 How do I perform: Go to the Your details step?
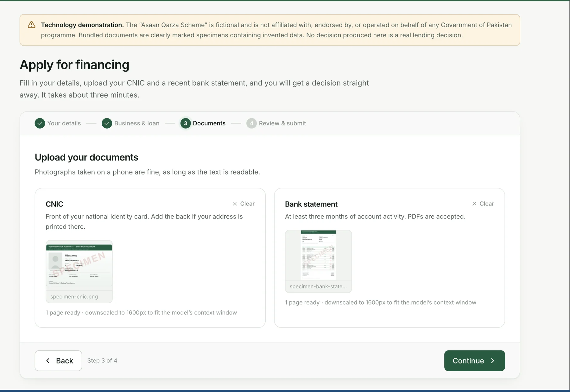pyautogui.click(x=64, y=123)
